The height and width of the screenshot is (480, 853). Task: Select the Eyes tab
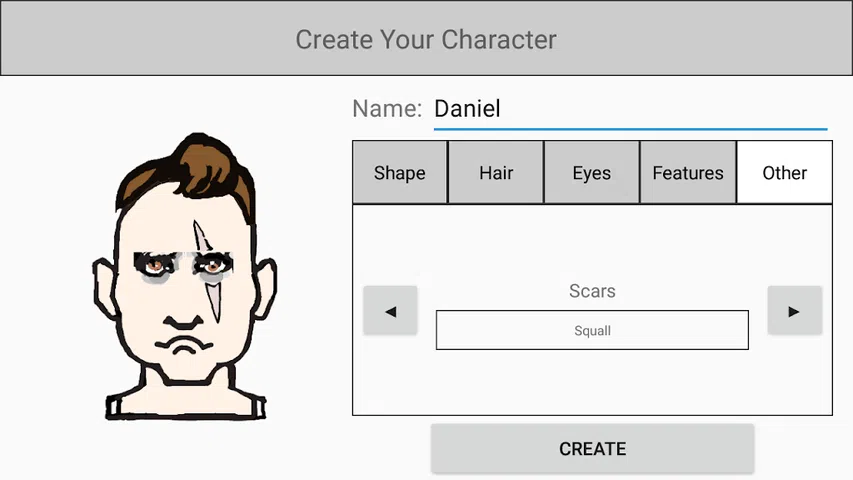[592, 173]
